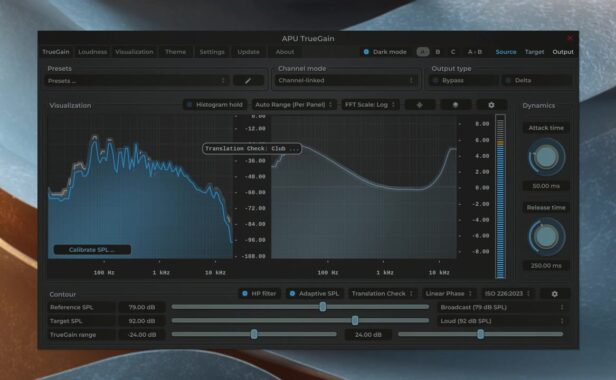Open Auto Range (Per Panel) dropdown

click(x=294, y=105)
